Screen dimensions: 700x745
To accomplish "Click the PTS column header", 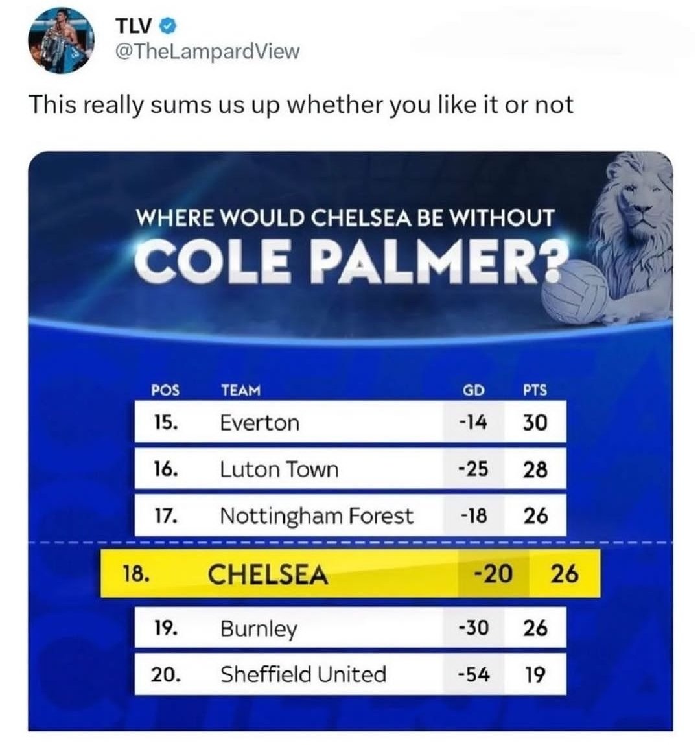I will pos(535,390).
